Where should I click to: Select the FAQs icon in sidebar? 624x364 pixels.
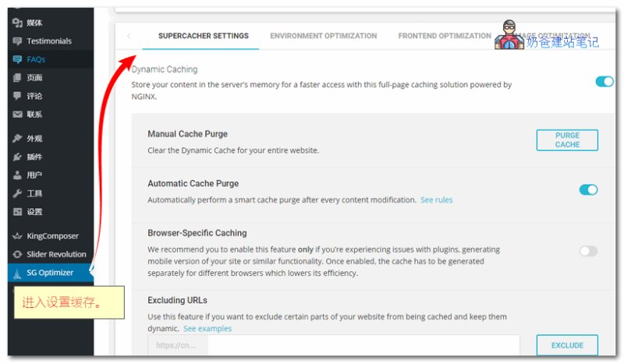17,59
